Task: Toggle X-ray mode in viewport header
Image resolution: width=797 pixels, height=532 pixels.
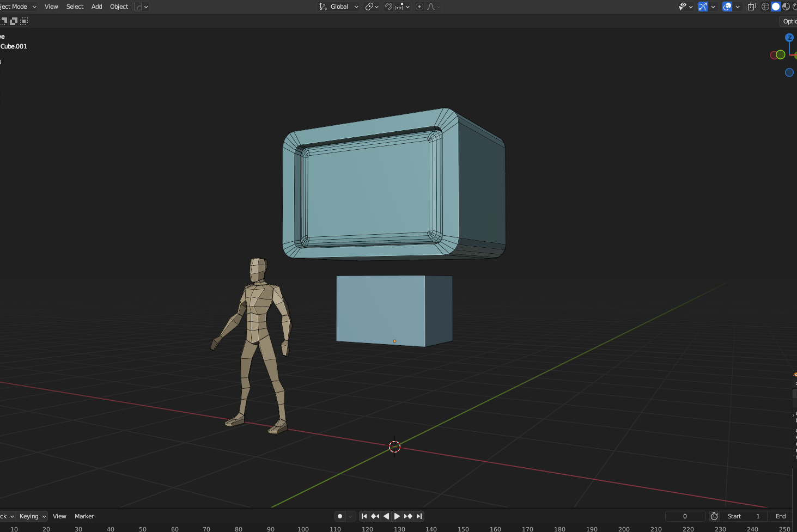Action: coord(751,7)
